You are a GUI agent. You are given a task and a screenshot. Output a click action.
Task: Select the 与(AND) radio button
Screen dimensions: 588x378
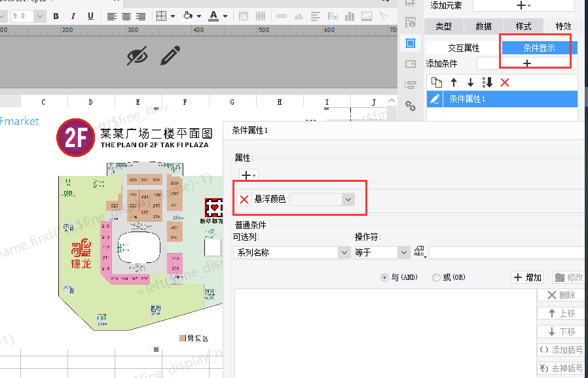pos(385,278)
